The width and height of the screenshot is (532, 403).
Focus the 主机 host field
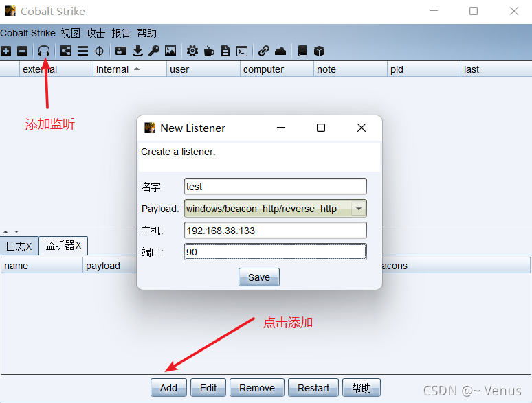click(276, 231)
